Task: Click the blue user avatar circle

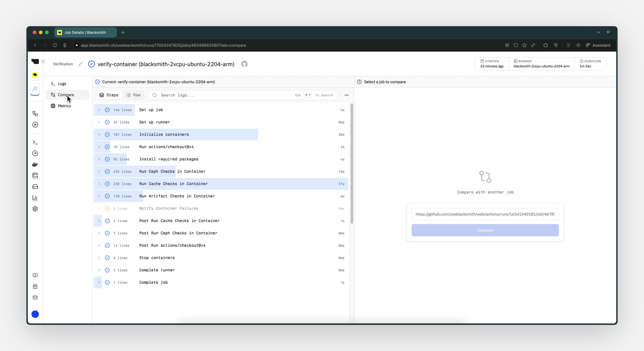Action: (x=35, y=314)
